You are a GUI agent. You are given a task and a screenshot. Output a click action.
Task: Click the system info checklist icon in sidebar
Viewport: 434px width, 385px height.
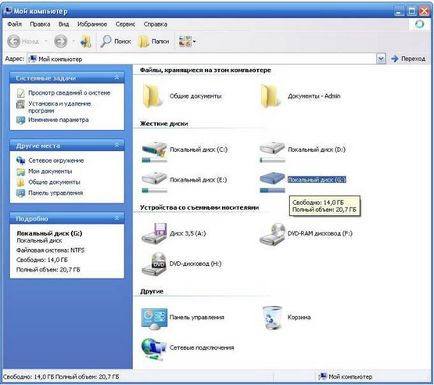[x=21, y=93]
